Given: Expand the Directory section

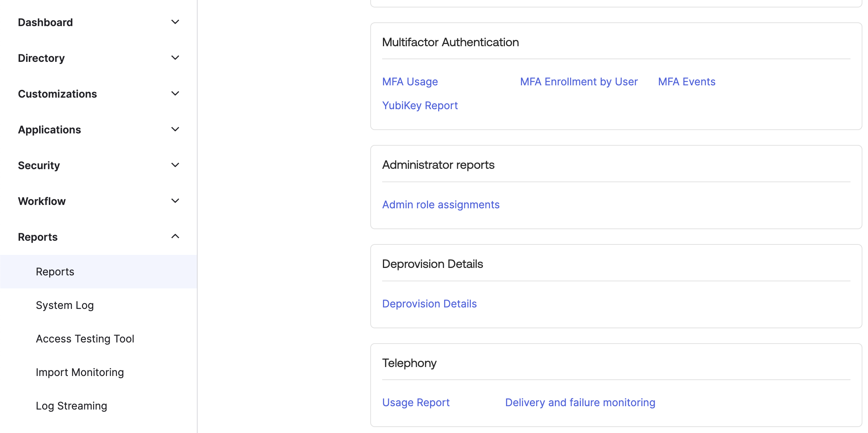Looking at the screenshot, I should (175, 57).
